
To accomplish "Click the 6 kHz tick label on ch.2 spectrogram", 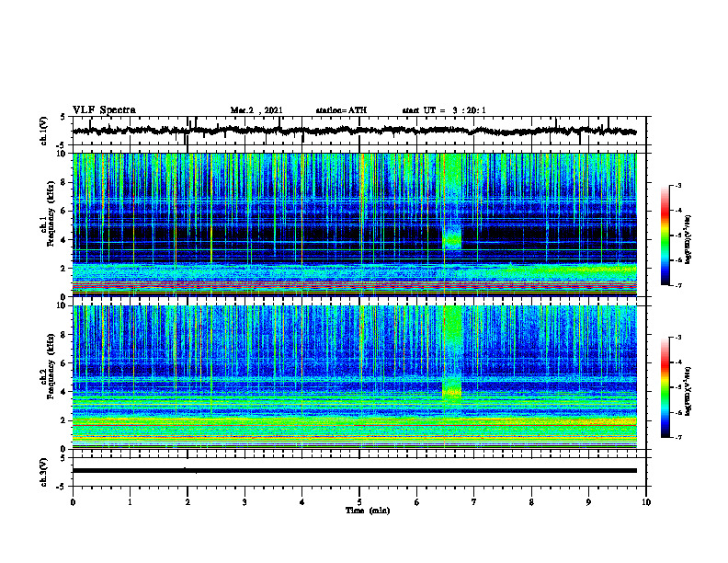I will coord(64,363).
